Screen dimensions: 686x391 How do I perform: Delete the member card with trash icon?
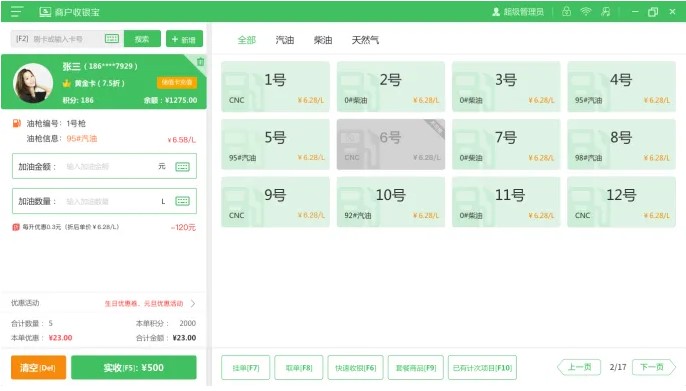coord(200,62)
